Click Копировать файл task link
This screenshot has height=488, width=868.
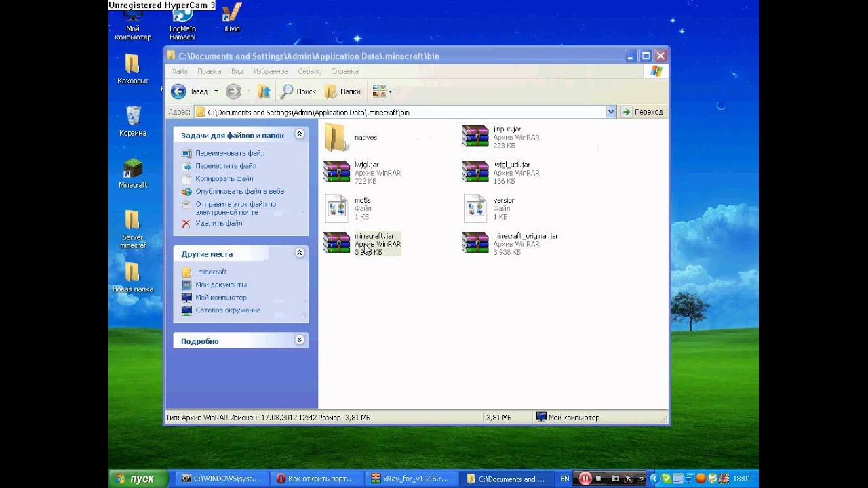click(x=224, y=178)
